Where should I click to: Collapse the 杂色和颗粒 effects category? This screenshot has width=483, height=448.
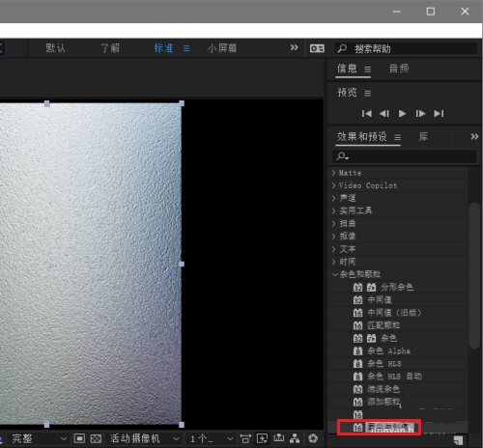click(x=399, y=274)
